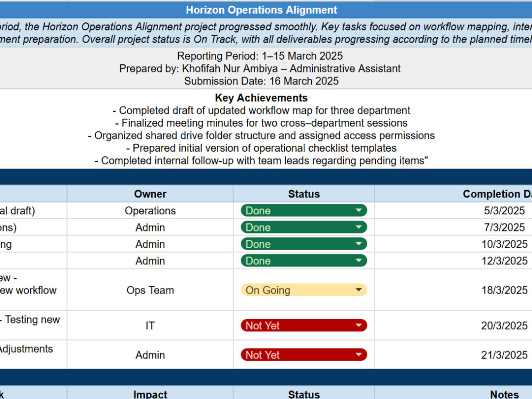Click the Reporting Period: 1–15 March 2025 line
This screenshot has width=532, height=399.
[260, 56]
